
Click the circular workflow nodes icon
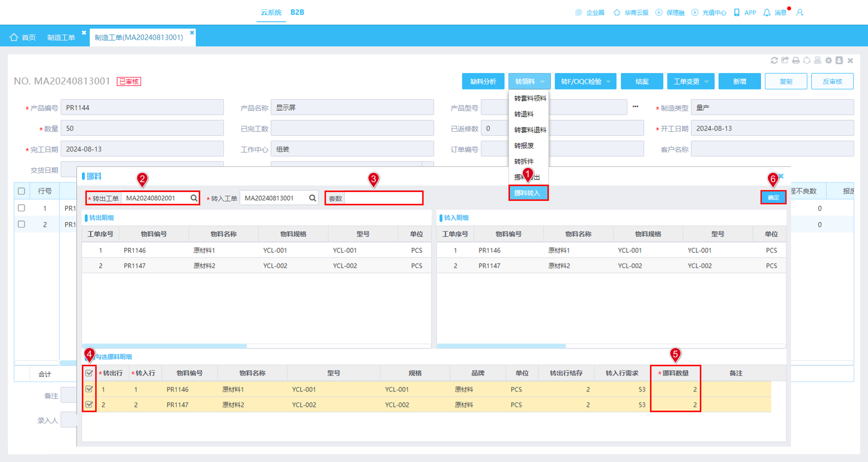(x=807, y=60)
